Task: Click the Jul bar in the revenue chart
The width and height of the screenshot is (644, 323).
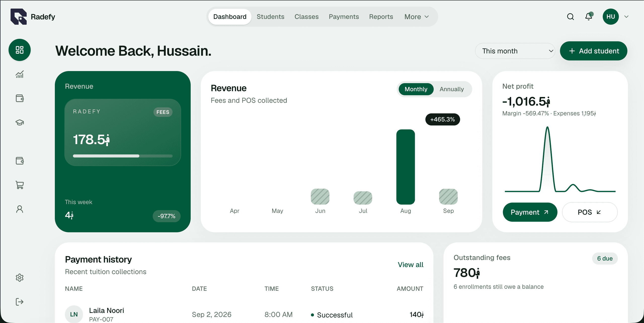Action: 363,198
